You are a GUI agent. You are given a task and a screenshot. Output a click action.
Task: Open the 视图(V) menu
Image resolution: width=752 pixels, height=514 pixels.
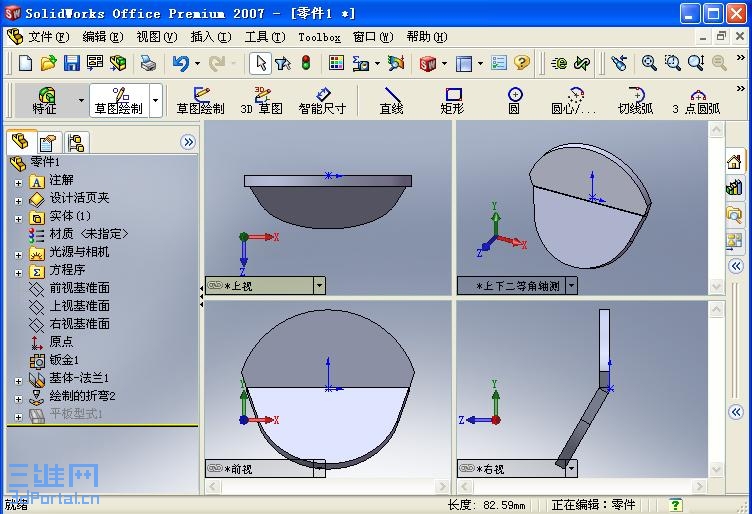click(x=157, y=37)
